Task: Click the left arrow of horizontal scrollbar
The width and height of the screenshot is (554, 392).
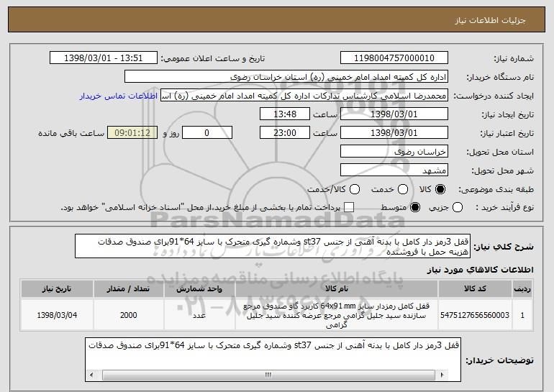Action: (91, 375)
